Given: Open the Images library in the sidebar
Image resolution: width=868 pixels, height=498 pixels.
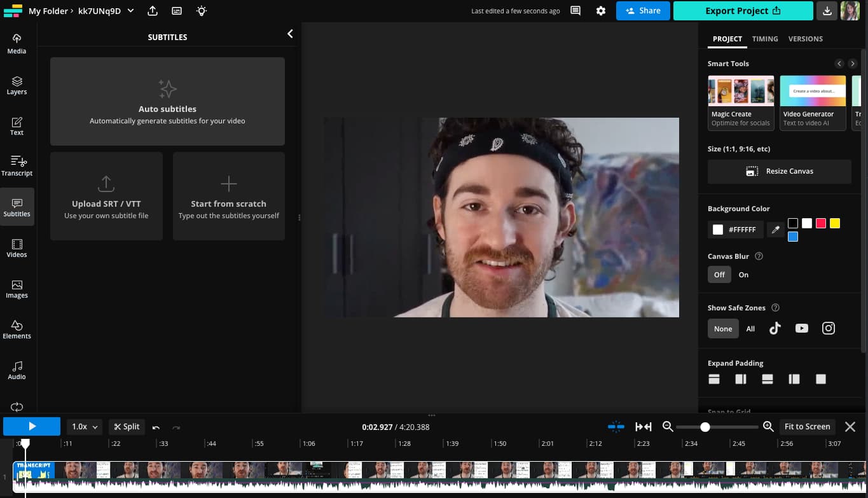Looking at the screenshot, I should click(17, 289).
